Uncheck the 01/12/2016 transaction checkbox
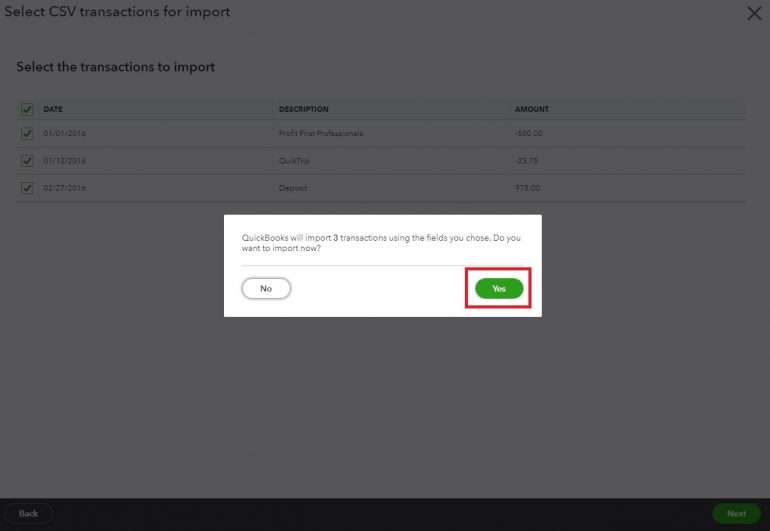This screenshot has width=770, height=531. tap(27, 160)
